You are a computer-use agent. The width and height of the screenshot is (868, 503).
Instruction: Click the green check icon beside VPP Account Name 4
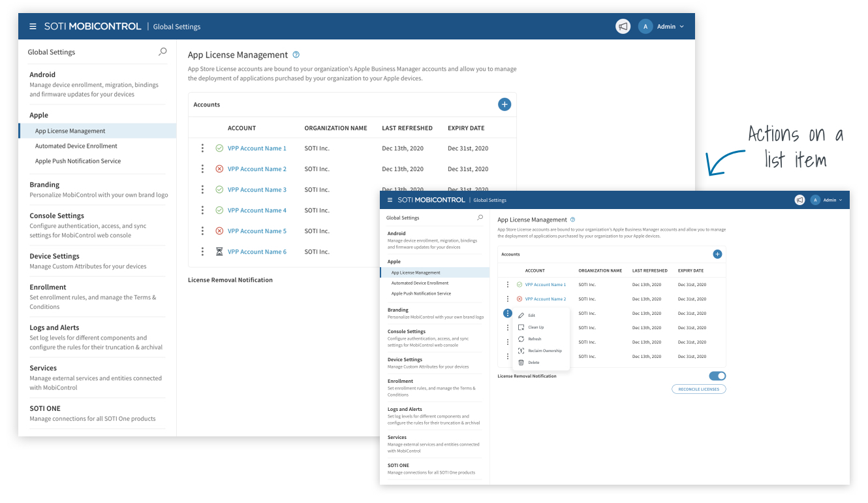click(219, 210)
